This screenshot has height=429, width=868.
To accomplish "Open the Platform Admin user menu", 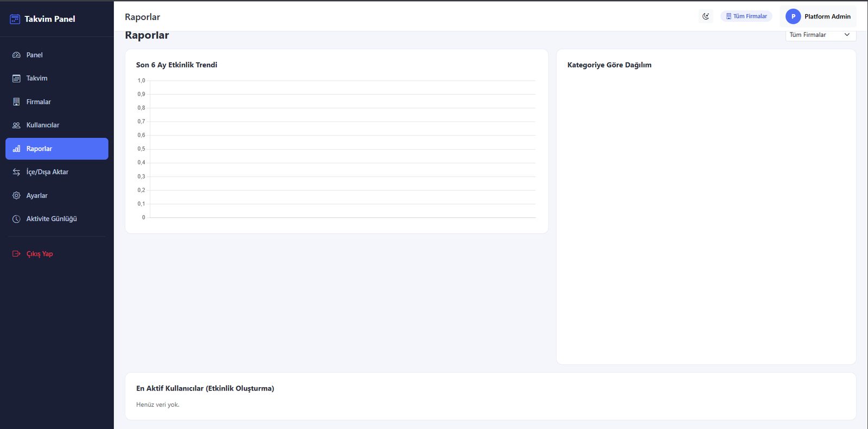I will (x=818, y=16).
